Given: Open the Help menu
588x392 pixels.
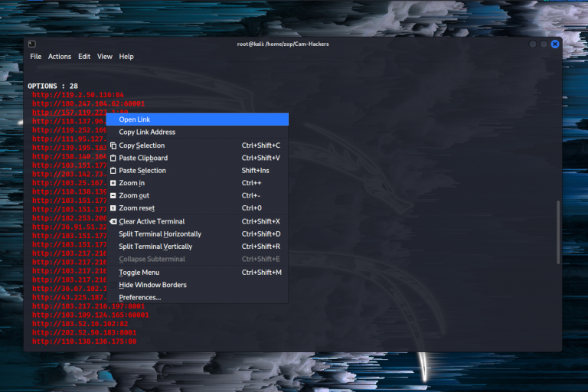Looking at the screenshot, I should 126,57.
